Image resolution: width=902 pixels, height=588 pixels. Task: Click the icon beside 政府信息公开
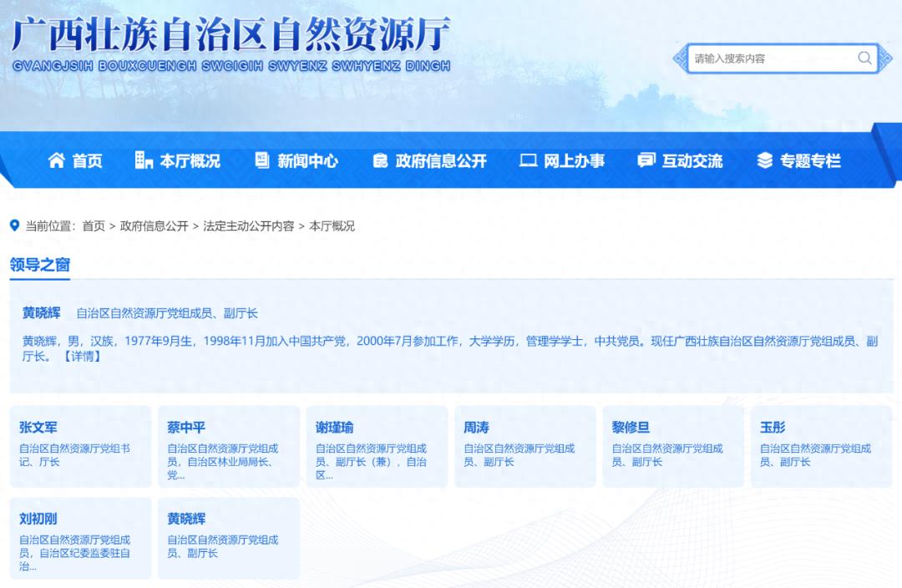(x=380, y=160)
